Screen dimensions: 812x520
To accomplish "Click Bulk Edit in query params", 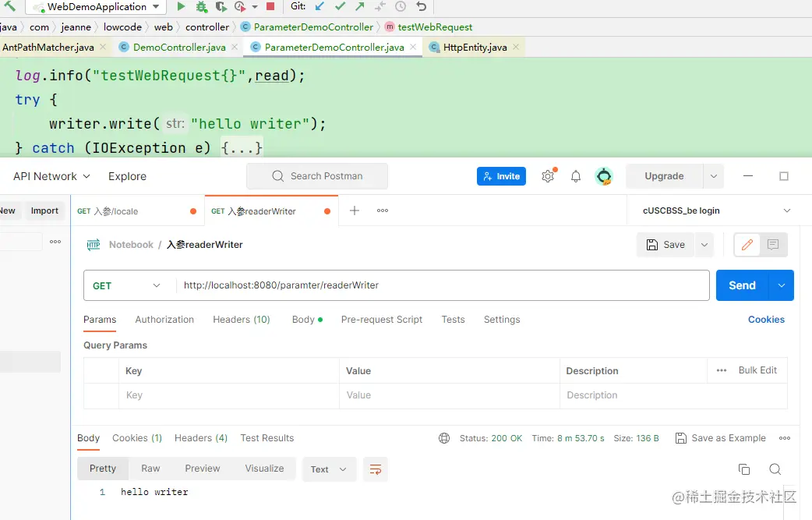I will pos(757,370).
